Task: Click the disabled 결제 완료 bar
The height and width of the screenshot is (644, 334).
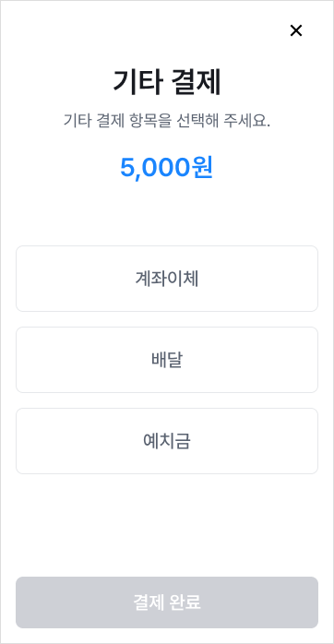Action: 167,602
